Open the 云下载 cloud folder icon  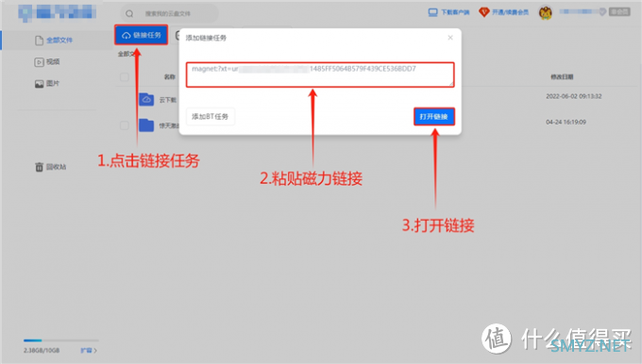coord(146,99)
